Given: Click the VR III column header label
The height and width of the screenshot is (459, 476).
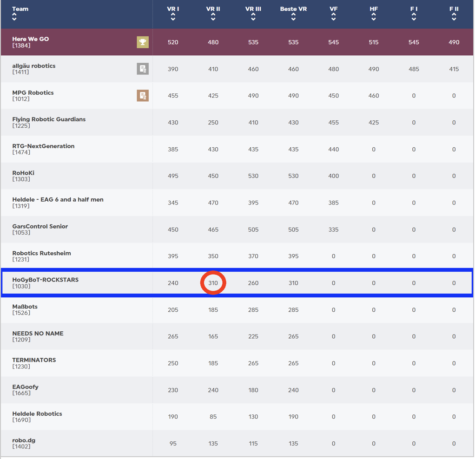Looking at the screenshot, I should pyautogui.click(x=253, y=9).
